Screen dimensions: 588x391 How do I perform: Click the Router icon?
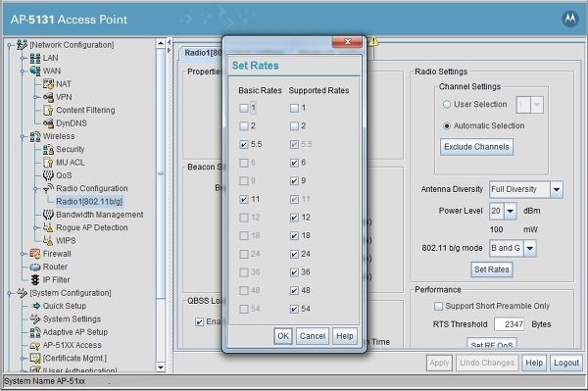pyautogui.click(x=35, y=267)
